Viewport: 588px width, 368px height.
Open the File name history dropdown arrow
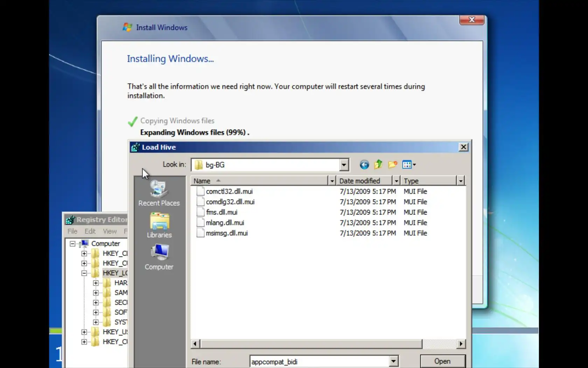393,361
